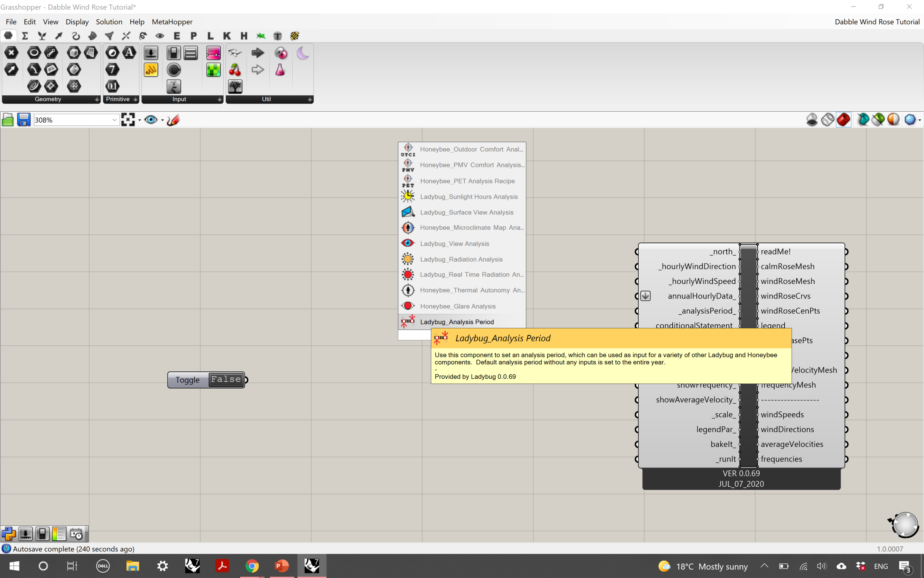The height and width of the screenshot is (578, 924).
Task: Open Chrome from the Windows taskbar
Action: tap(252, 566)
